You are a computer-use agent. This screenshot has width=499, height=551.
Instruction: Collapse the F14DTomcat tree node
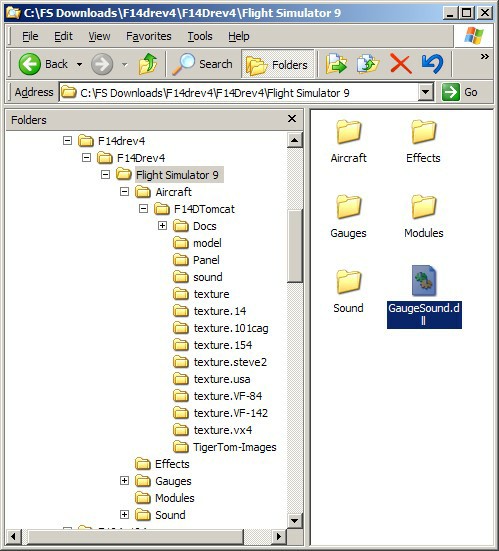tap(143, 209)
